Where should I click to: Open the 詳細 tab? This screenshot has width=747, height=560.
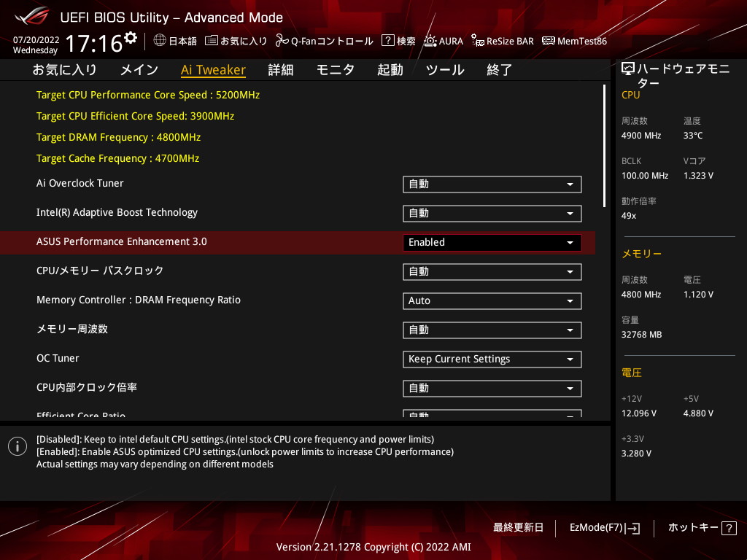(281, 70)
